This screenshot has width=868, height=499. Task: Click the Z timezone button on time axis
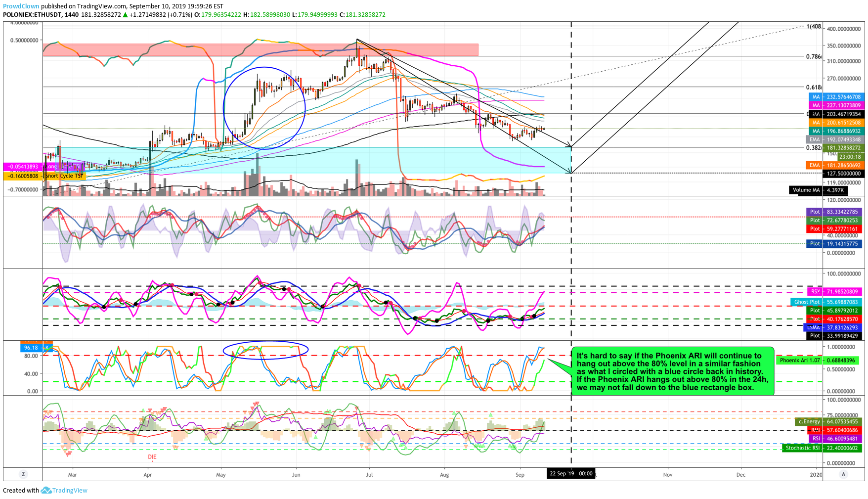point(23,474)
